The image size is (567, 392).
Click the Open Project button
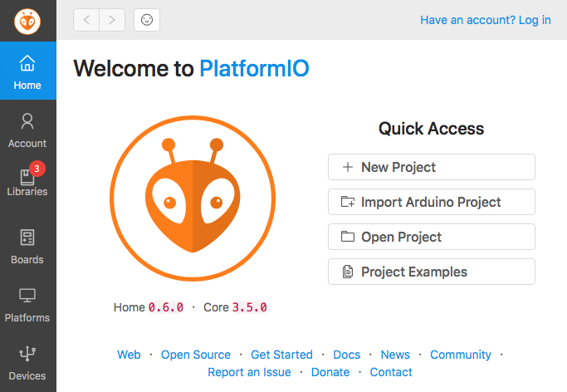(x=432, y=237)
